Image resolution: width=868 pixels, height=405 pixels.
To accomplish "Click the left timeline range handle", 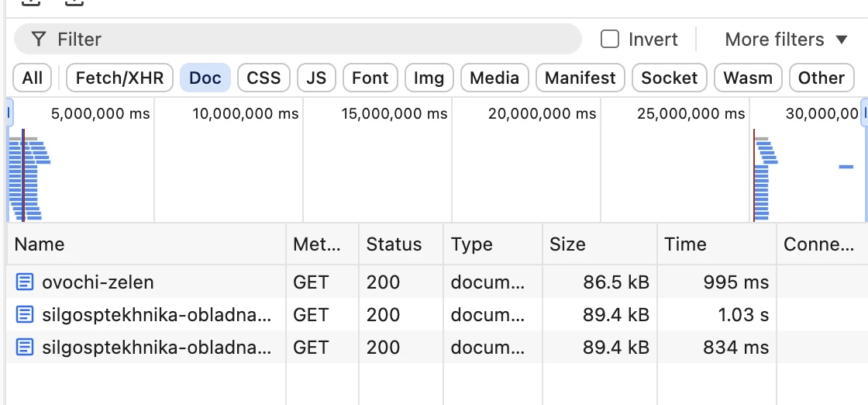I will tap(9, 113).
